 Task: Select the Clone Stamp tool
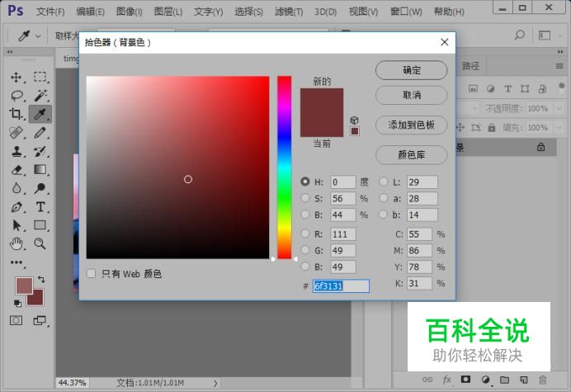[x=16, y=151]
